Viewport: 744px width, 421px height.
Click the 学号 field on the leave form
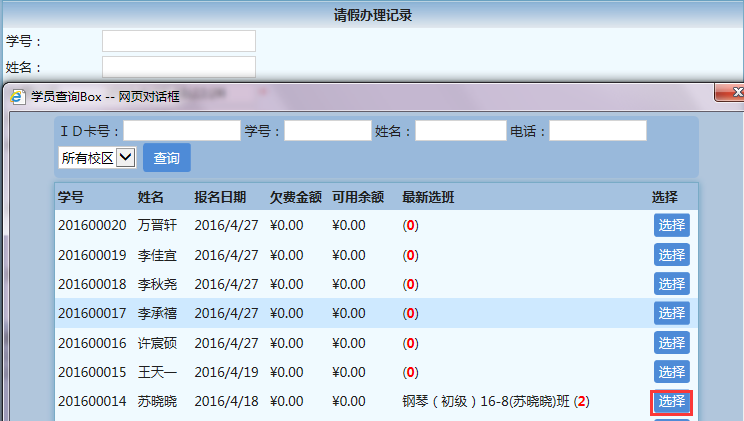coord(178,41)
